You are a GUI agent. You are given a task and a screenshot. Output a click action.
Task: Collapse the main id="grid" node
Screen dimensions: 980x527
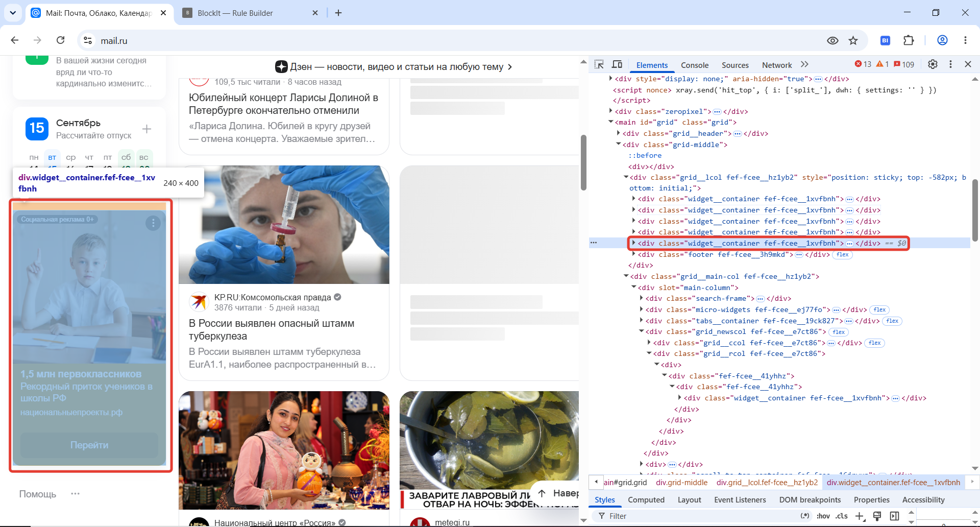tap(610, 122)
